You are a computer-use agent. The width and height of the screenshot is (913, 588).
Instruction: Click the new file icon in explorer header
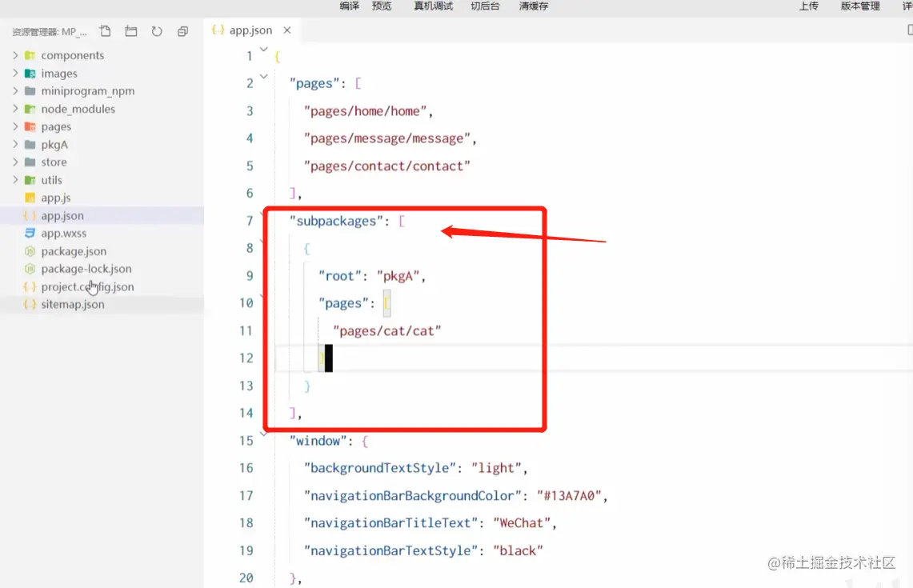click(x=105, y=31)
